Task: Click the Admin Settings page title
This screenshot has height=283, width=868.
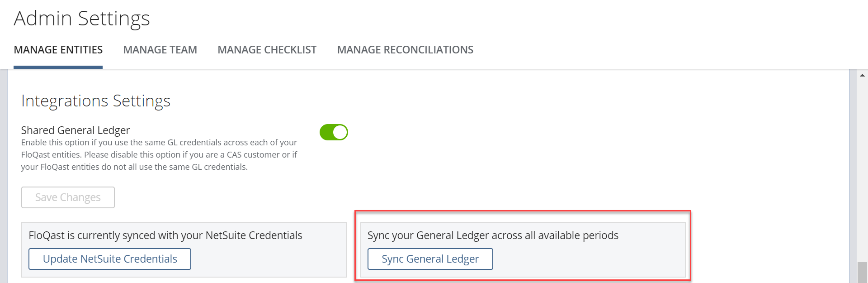Action: tap(82, 19)
